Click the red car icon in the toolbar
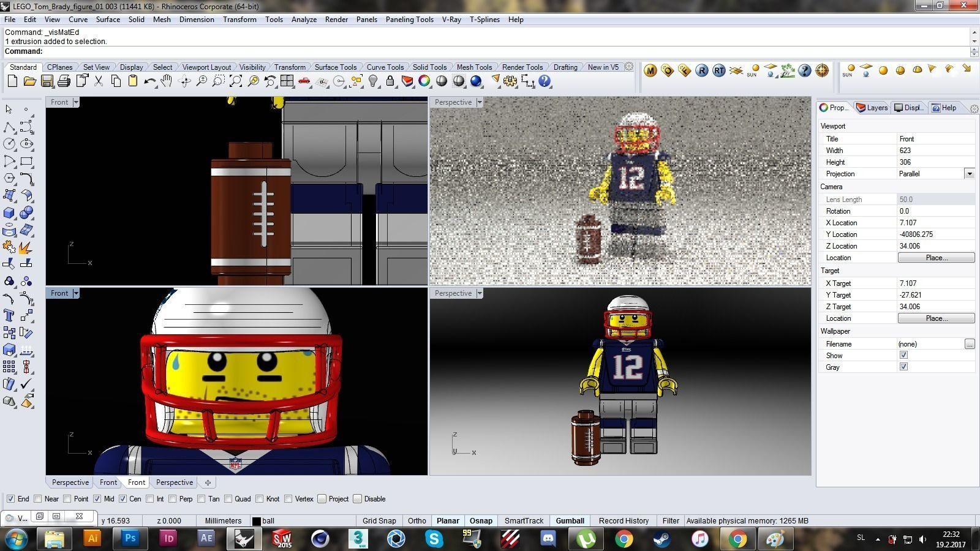 [x=304, y=81]
